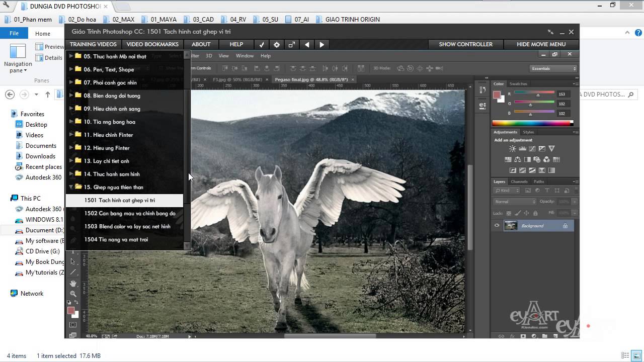644x362 pixels.
Task: Click the checkmark icon next to Help
Action: pyautogui.click(x=262, y=44)
